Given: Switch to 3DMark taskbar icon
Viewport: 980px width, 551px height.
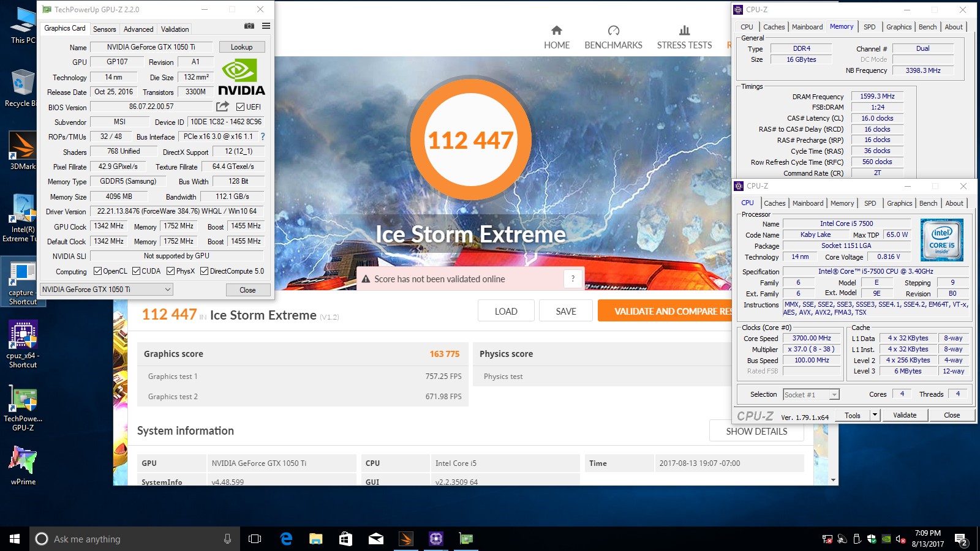Looking at the screenshot, I should click(x=405, y=539).
